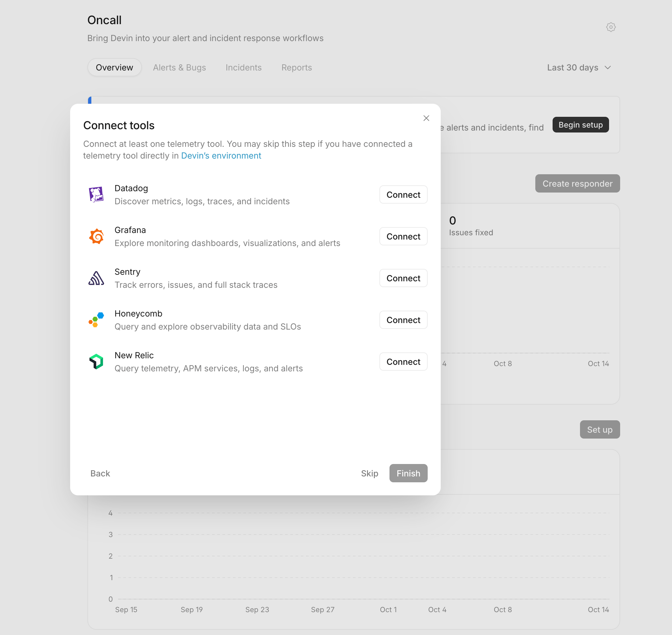Viewport: 672px width, 635px height.
Task: Connect the Grafana integration
Action: 403,236
